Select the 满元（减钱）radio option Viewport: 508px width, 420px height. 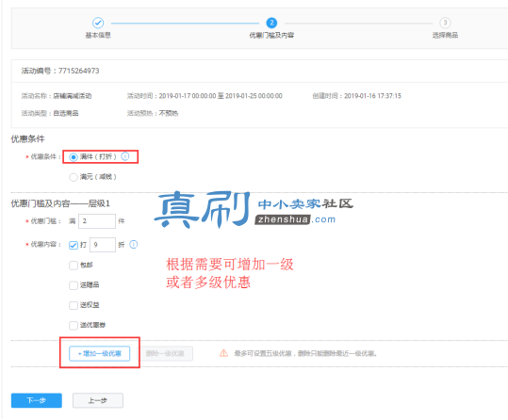click(x=74, y=177)
